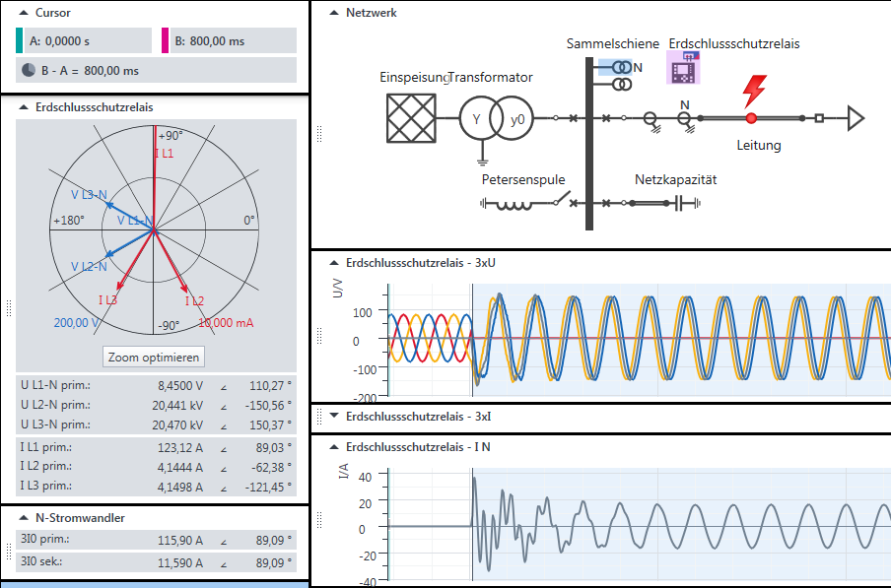Click the Sammelschiene label

tap(613, 43)
